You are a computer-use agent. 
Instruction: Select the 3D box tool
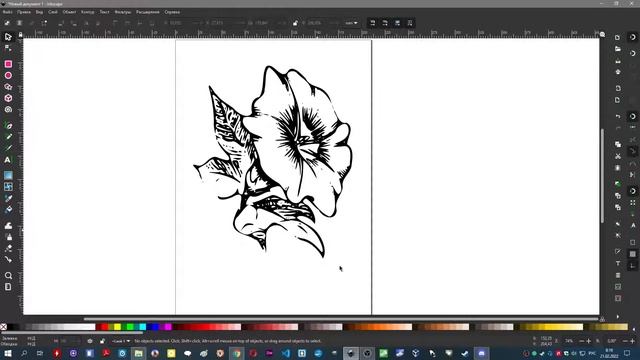click(8, 98)
